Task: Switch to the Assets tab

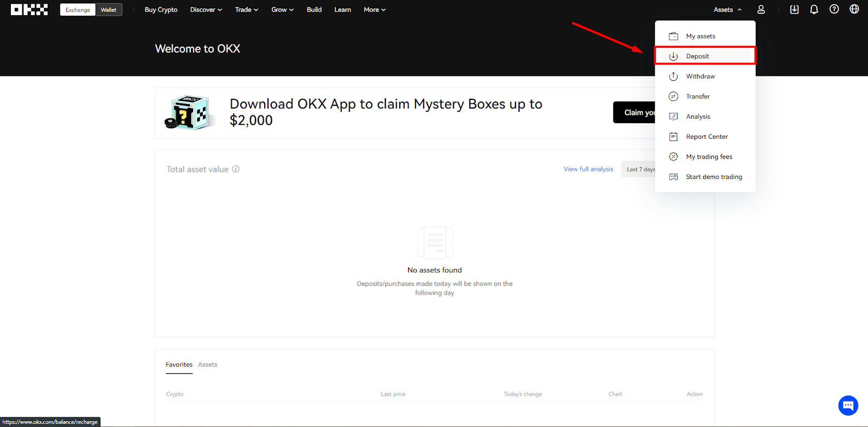Action: [x=208, y=365]
